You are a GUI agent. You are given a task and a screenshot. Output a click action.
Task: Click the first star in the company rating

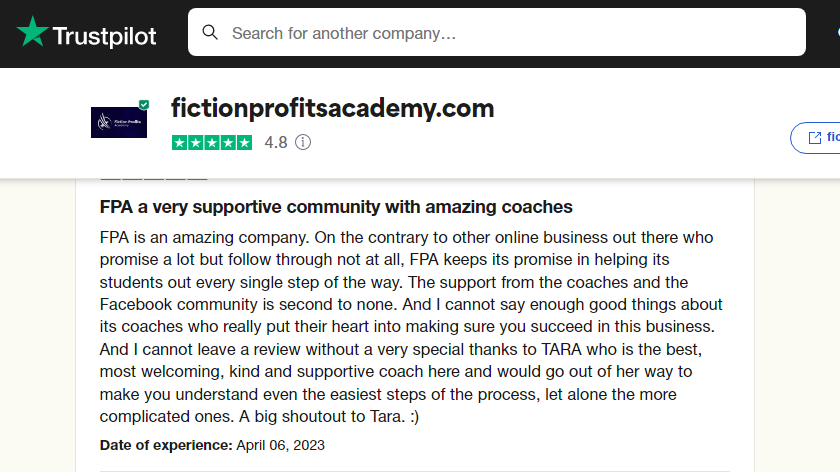pos(179,143)
